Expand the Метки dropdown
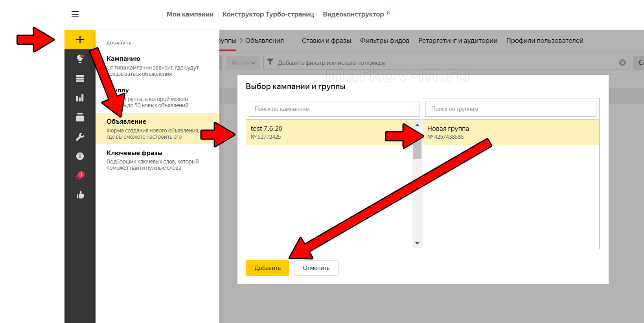This screenshot has width=644, height=323. coord(243,63)
